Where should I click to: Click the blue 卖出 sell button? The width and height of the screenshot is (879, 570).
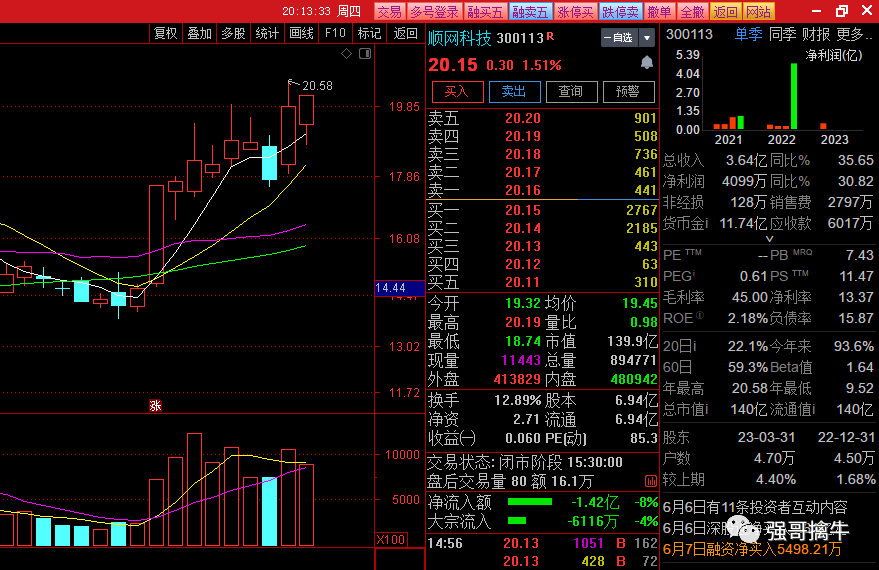pyautogui.click(x=515, y=91)
